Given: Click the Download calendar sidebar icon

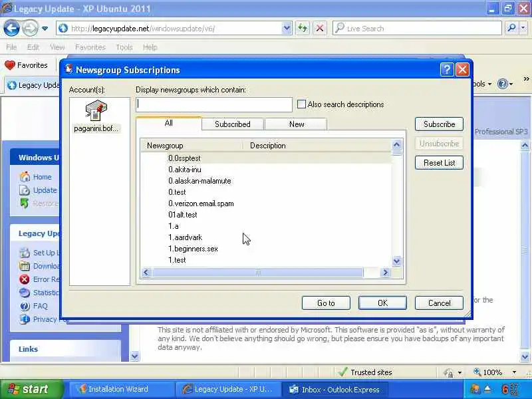Looking at the screenshot, I should [x=25, y=266].
